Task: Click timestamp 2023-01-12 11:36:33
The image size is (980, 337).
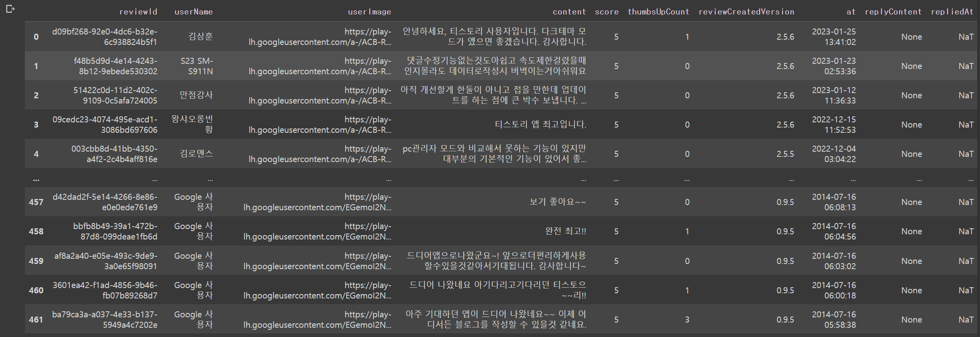Action: tap(834, 95)
